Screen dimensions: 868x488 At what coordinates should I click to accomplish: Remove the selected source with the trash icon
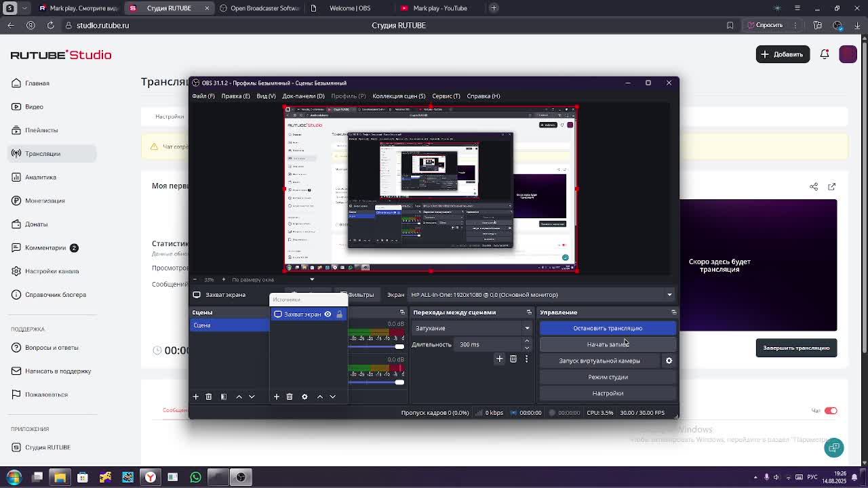(x=290, y=396)
